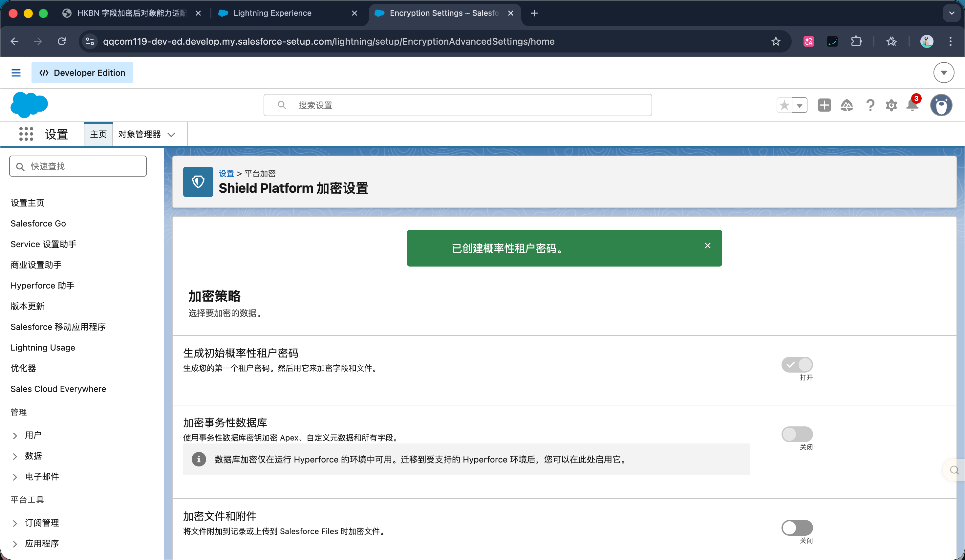Open the 对象管理器 dropdown chevron
Image resolution: width=965 pixels, height=560 pixels.
pos(172,135)
